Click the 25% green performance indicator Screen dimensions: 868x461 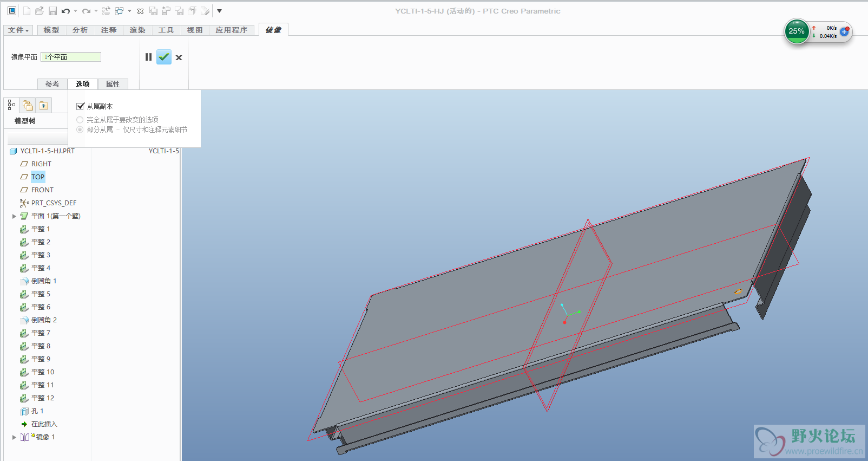796,31
